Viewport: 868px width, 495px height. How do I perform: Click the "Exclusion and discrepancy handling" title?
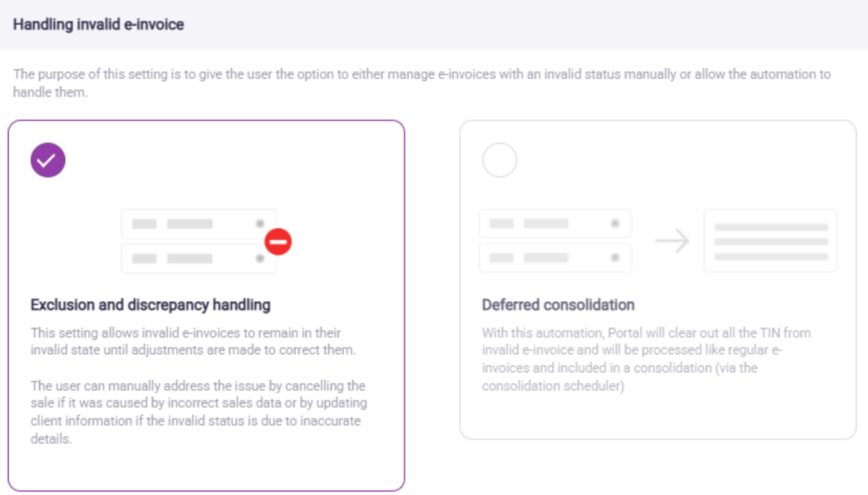click(150, 305)
